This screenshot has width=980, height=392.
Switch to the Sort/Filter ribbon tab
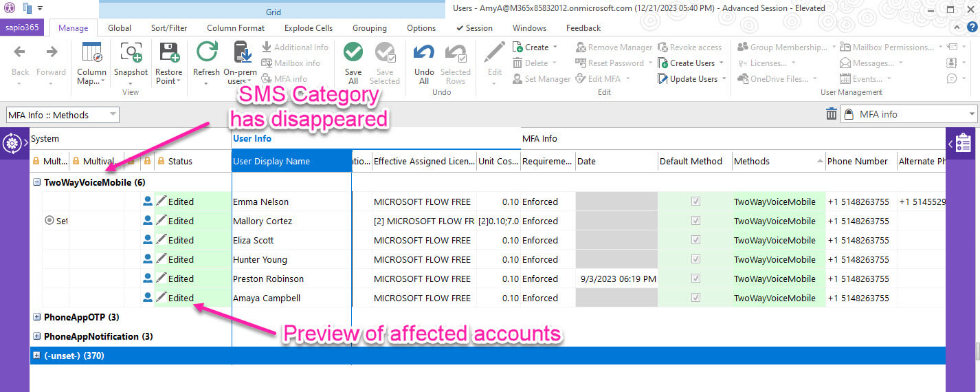[169, 28]
